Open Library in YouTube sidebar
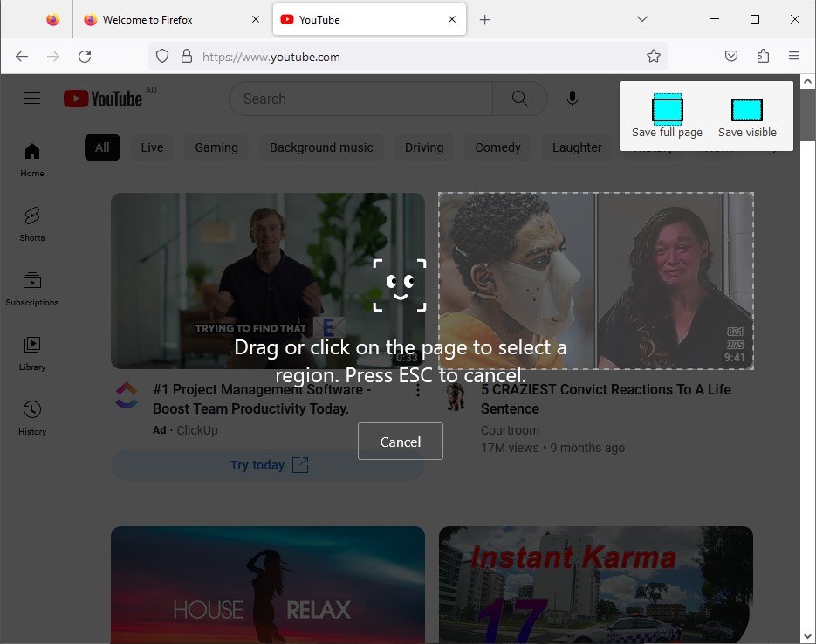The height and width of the screenshot is (644, 816). pyautogui.click(x=32, y=353)
